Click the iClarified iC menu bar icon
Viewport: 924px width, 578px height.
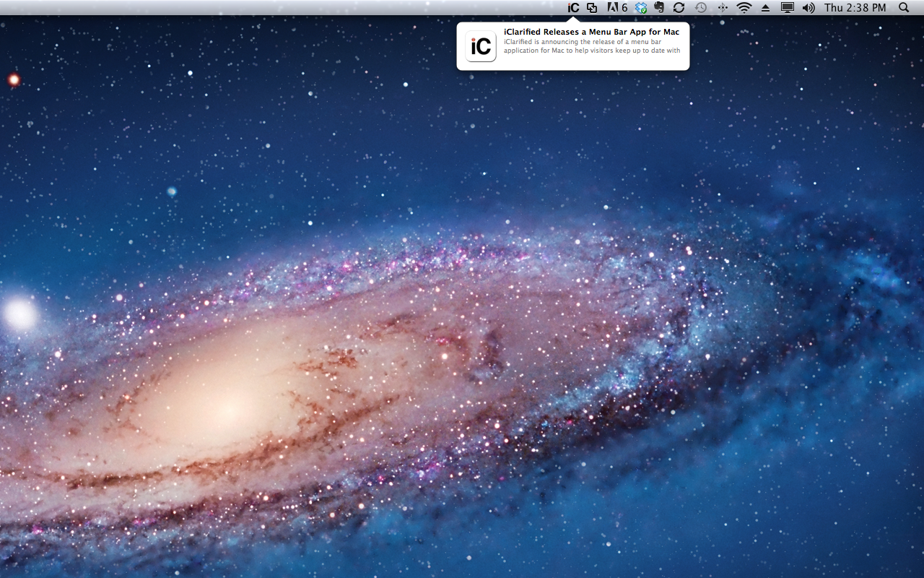click(x=573, y=8)
